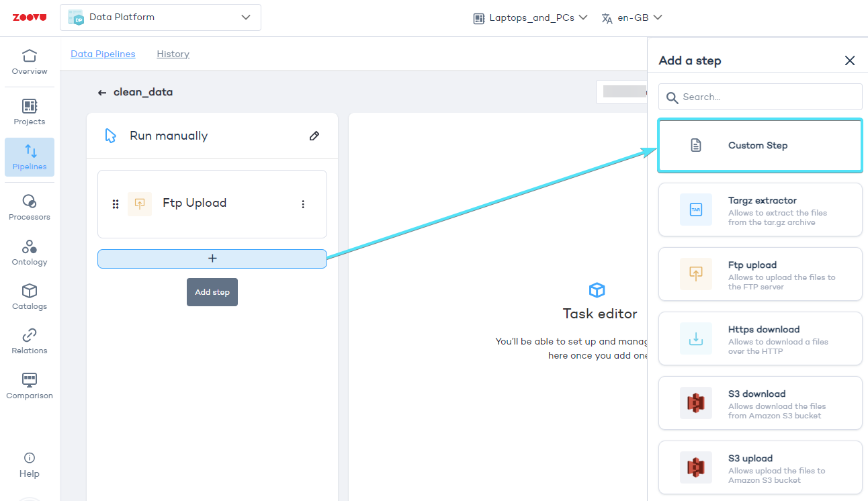The height and width of the screenshot is (501, 868).
Task: Open the Comparison section
Action: (30, 386)
